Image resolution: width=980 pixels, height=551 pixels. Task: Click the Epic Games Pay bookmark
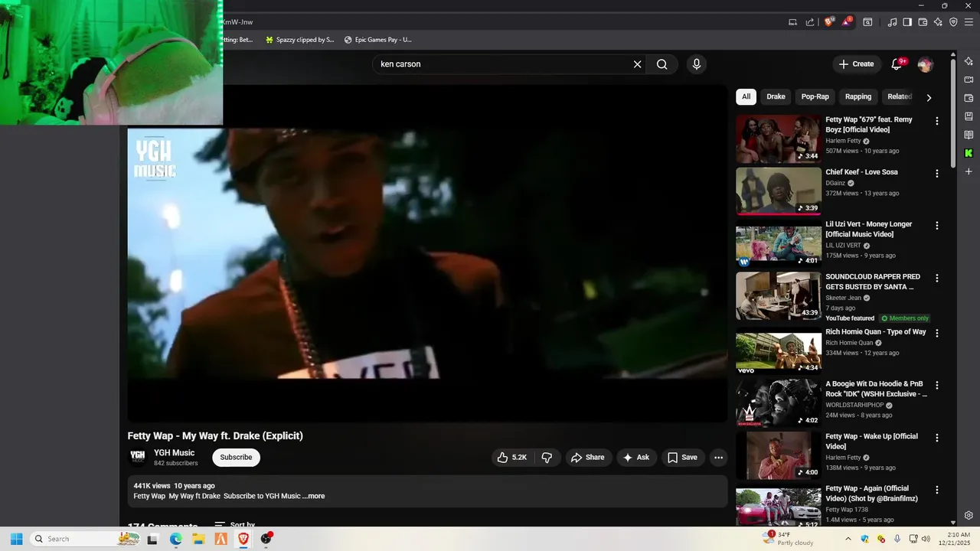click(378, 40)
